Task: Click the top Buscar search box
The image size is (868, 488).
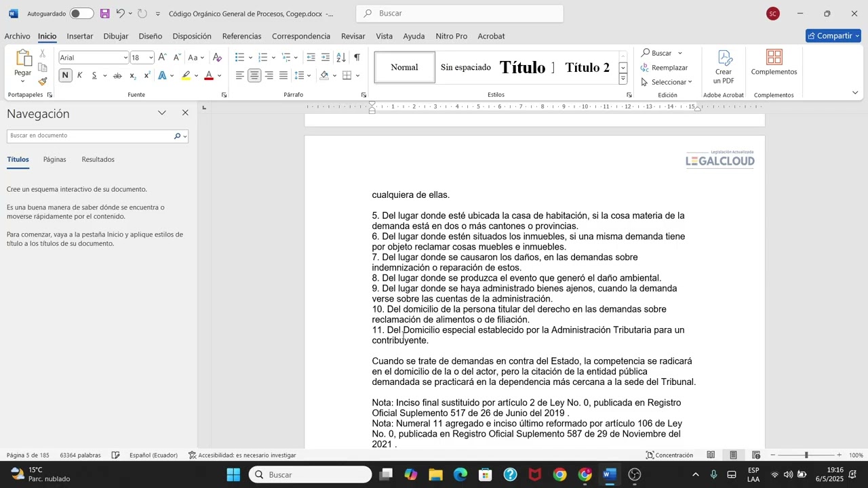Action: (x=460, y=14)
